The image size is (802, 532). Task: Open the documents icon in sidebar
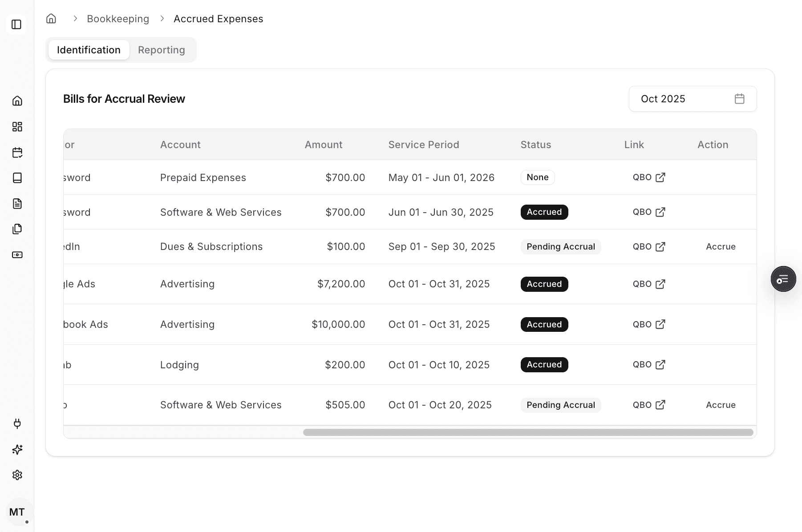17,203
